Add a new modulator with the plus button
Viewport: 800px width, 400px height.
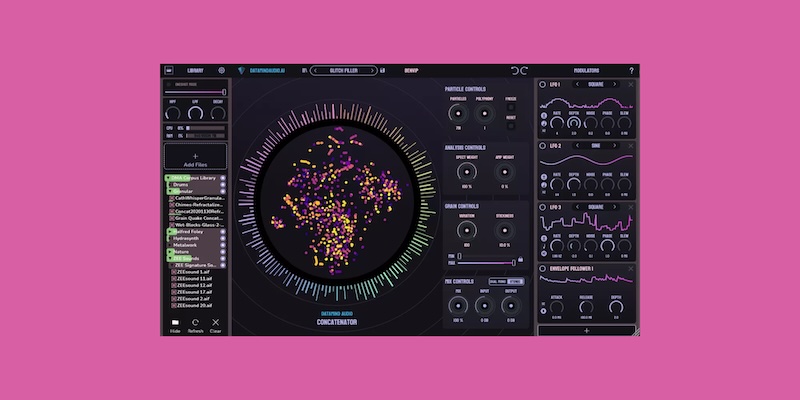pos(586,331)
